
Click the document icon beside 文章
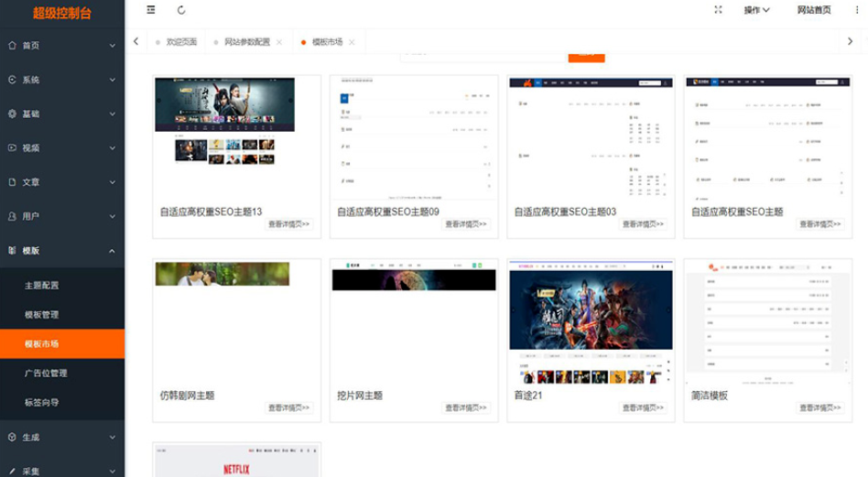[x=12, y=182]
